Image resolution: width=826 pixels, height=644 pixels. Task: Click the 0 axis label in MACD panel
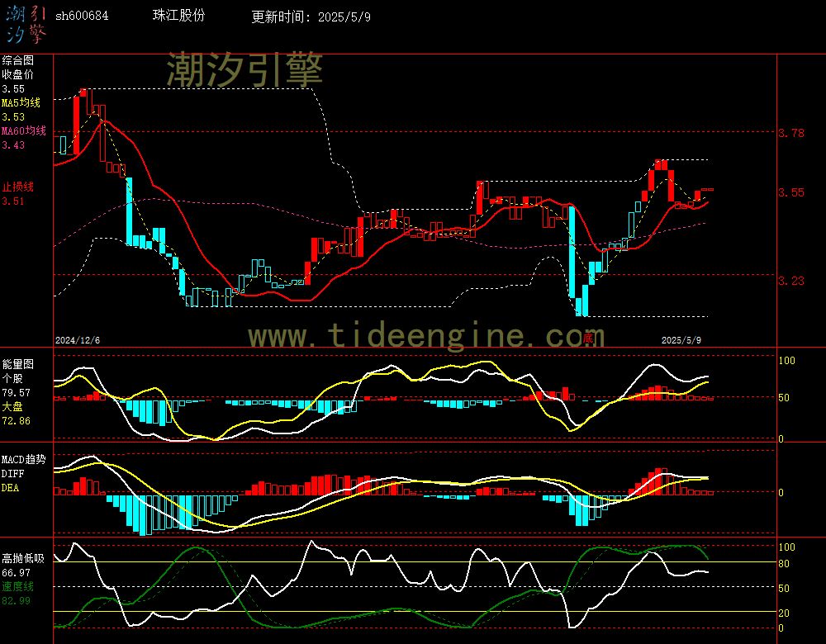click(781, 493)
